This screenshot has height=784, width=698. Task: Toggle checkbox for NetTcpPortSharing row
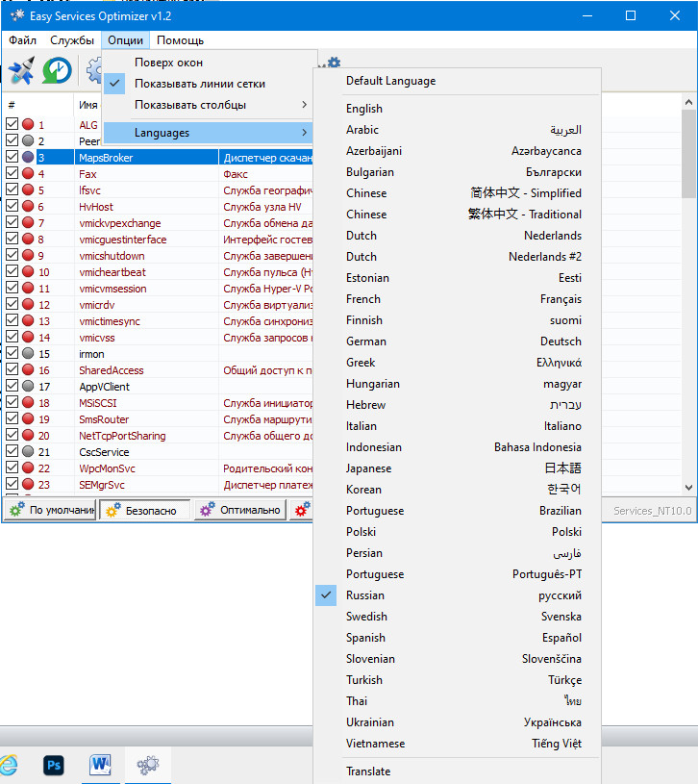[12, 435]
